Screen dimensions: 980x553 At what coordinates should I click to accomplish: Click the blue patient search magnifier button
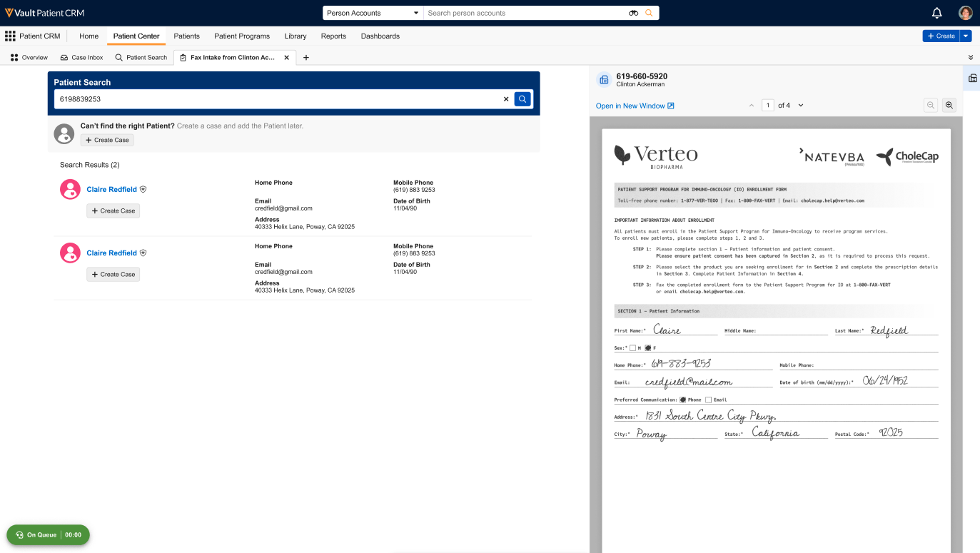tap(522, 99)
